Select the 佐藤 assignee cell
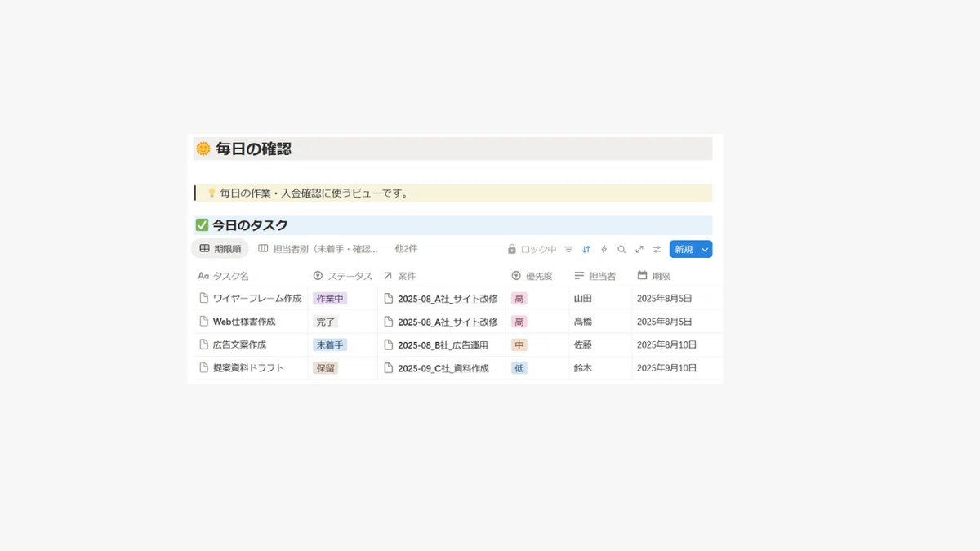This screenshot has height=551, width=980. (600, 344)
